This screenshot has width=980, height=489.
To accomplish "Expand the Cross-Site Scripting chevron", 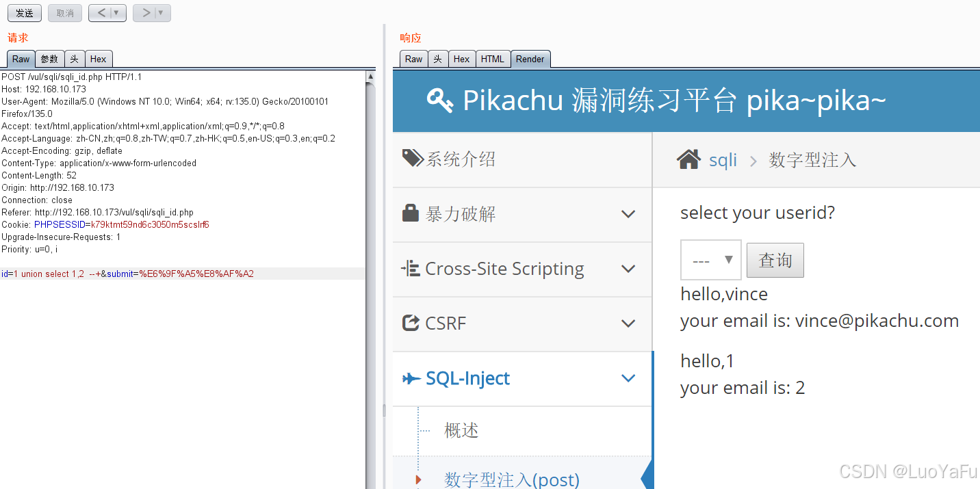I will click(x=628, y=269).
